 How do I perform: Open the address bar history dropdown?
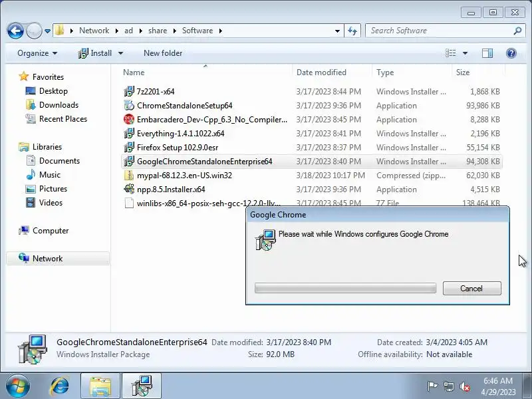point(337,31)
